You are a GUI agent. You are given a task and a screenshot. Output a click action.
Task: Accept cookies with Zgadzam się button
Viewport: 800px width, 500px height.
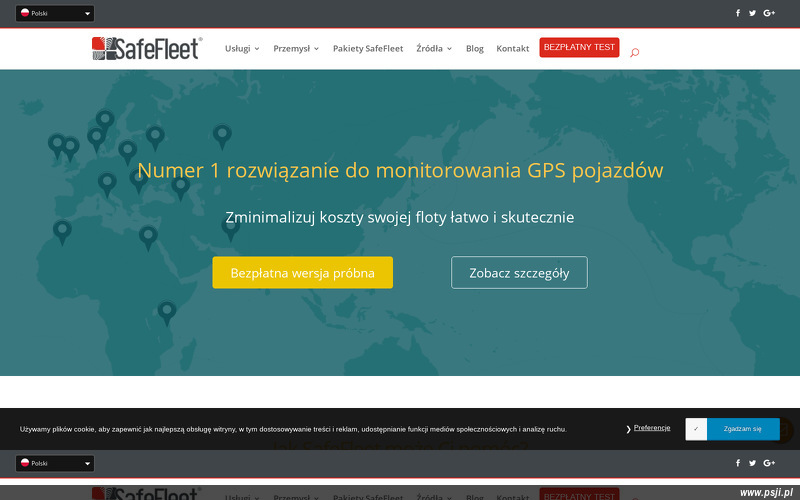742,429
